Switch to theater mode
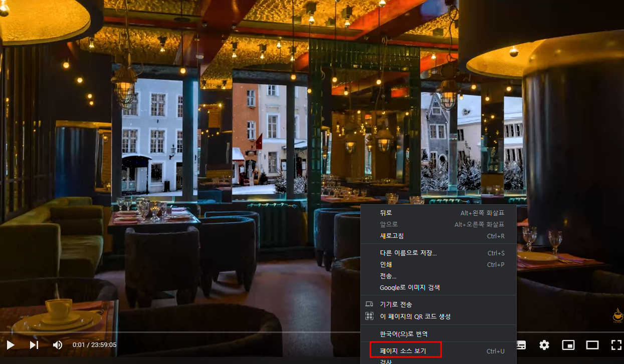624x364 pixels. click(x=592, y=344)
